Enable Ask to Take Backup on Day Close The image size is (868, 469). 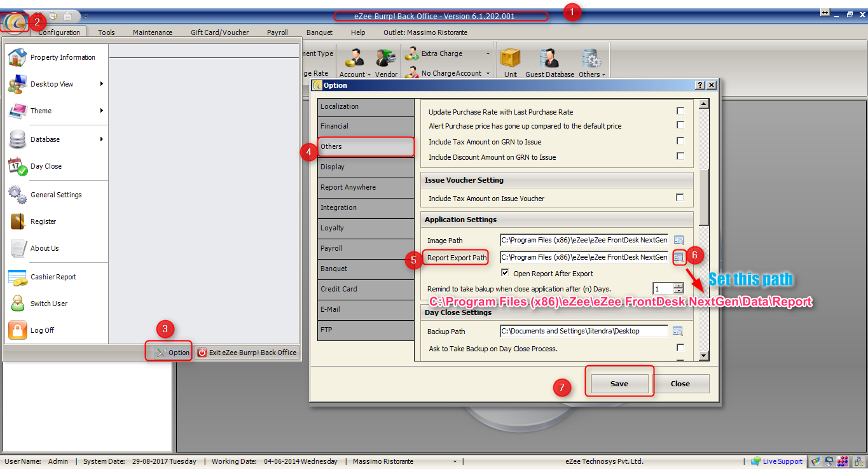point(680,347)
